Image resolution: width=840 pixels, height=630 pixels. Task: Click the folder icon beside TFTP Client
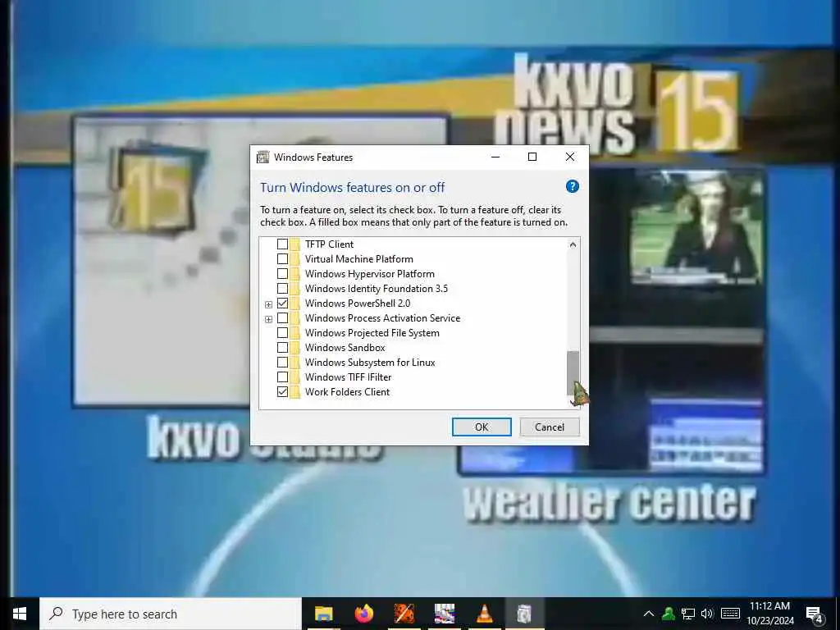coord(295,244)
